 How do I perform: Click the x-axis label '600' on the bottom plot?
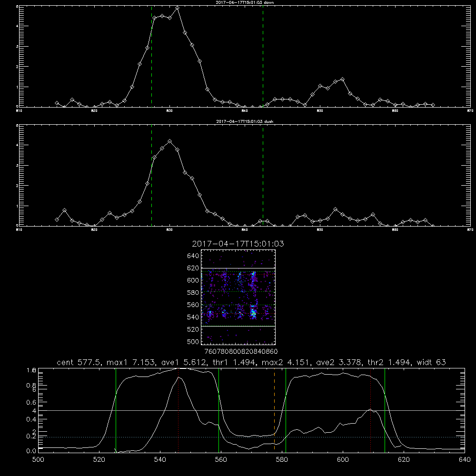point(343,460)
